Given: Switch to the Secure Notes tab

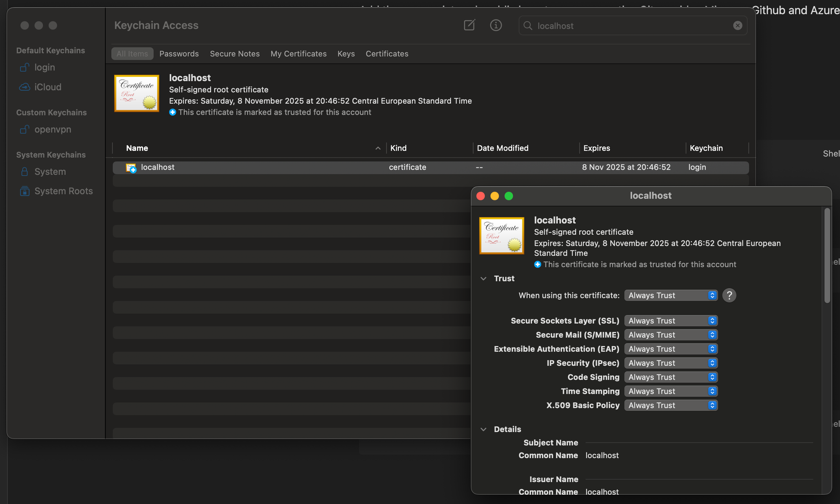Looking at the screenshot, I should (x=234, y=54).
